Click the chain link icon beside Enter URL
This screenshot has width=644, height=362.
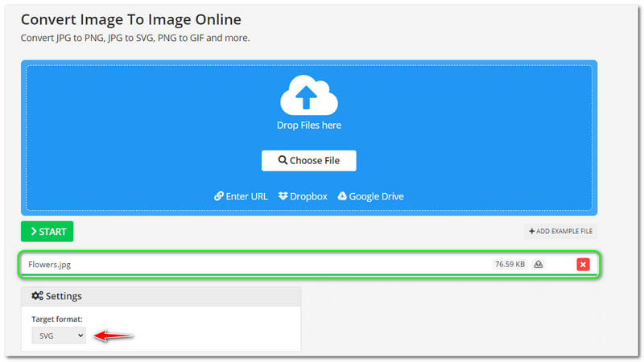(x=219, y=196)
